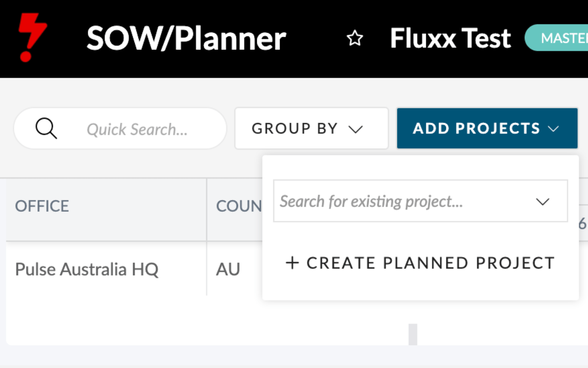Screen dimensions: 588x368
Task: Toggle the Add Projects dropdown arrow
Action: coord(553,129)
